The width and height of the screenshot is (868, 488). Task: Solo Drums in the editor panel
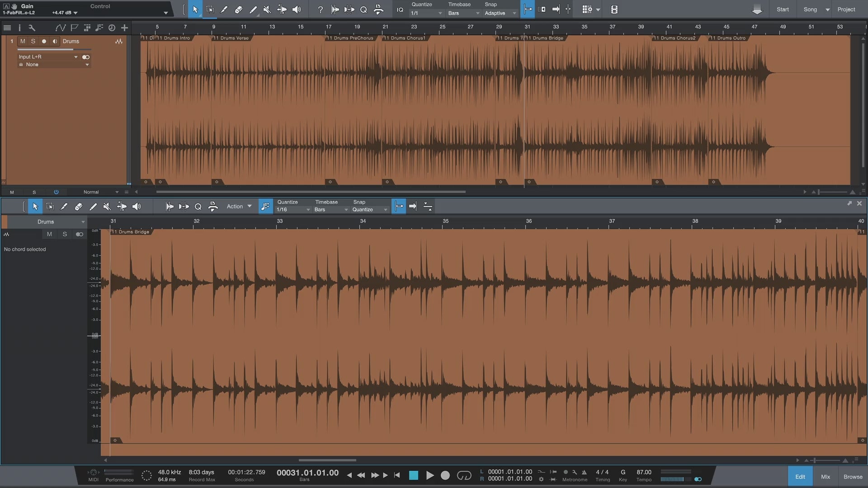pyautogui.click(x=65, y=234)
